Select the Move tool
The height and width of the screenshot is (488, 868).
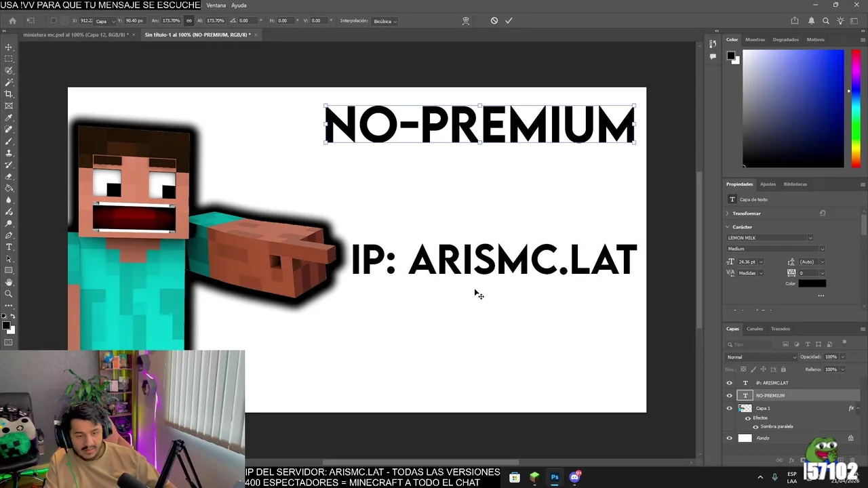coord(9,47)
